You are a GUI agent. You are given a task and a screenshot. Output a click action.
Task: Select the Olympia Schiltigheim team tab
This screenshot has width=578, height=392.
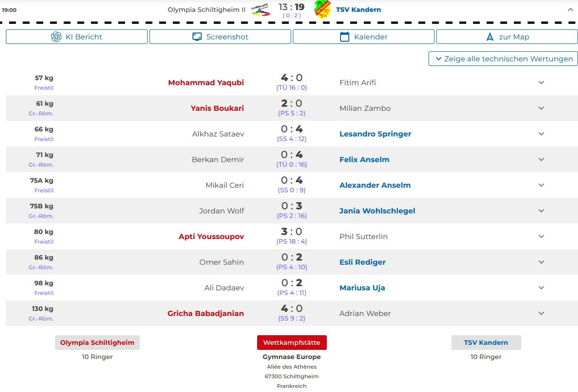[97, 343]
